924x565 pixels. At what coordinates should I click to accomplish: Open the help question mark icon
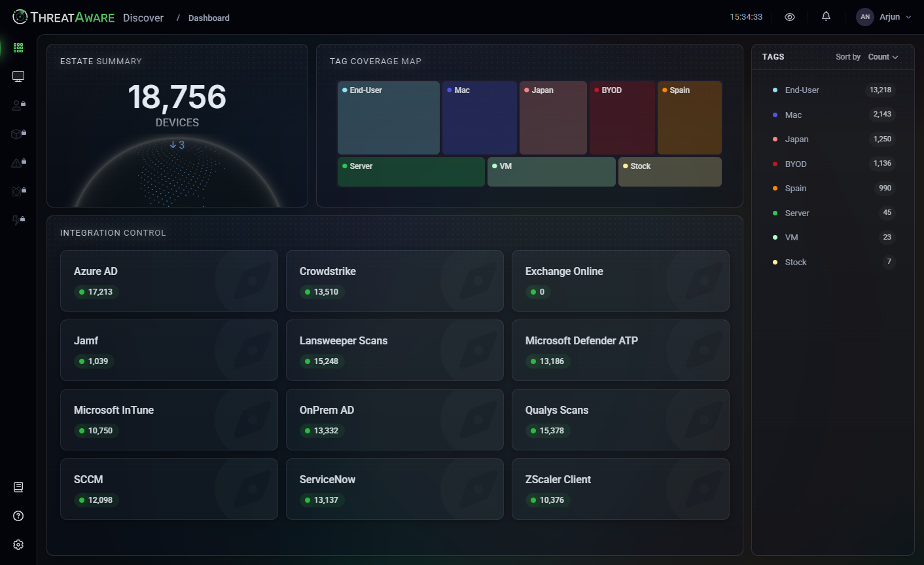click(18, 516)
